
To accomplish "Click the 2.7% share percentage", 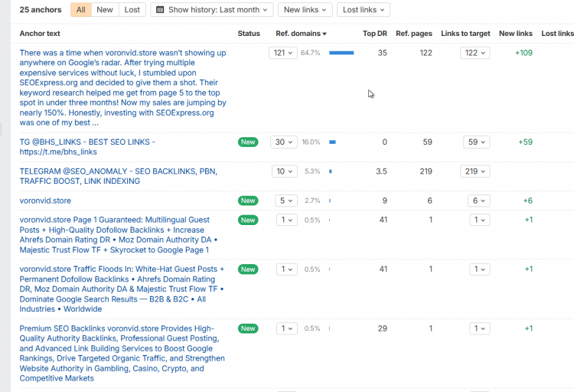I will pos(312,201).
